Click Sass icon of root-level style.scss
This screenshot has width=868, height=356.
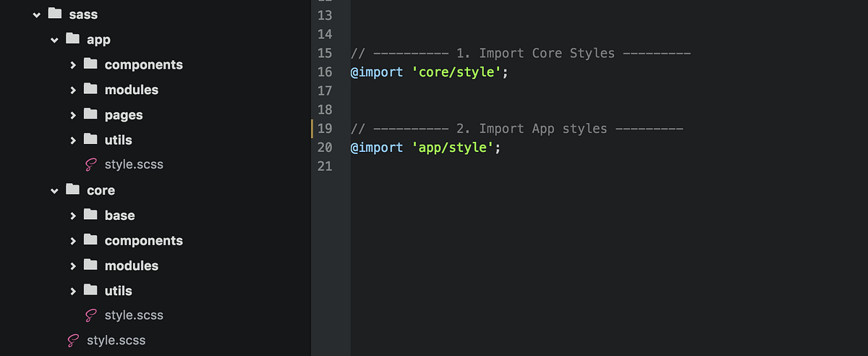click(x=72, y=341)
